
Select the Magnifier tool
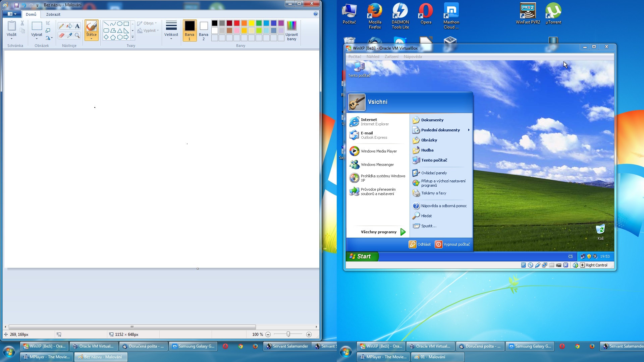coord(77,35)
